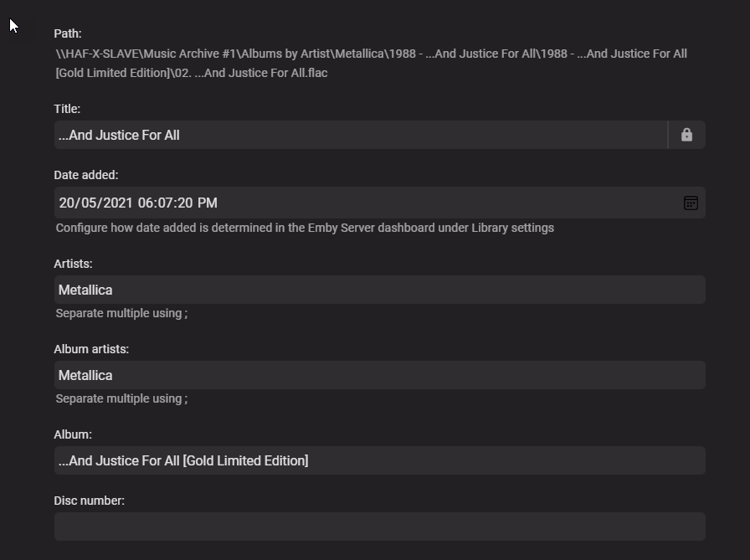The height and width of the screenshot is (560, 750).
Task: Click the "Path:" label
Action: (x=68, y=33)
